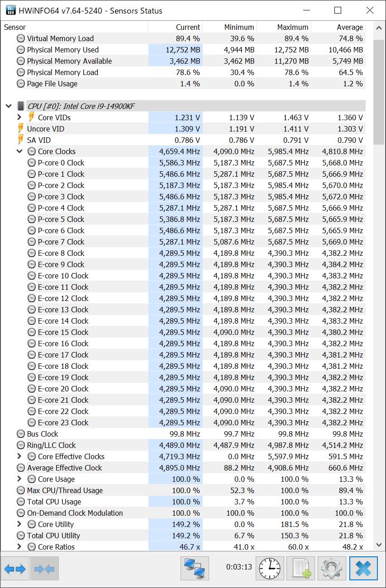This screenshot has height=588, width=386.
Task: Click the clock icon for P-core 0 Clock
Action: coord(32,163)
